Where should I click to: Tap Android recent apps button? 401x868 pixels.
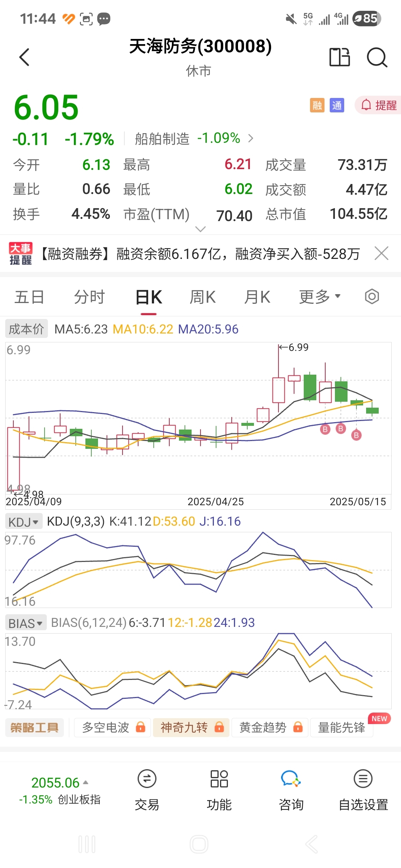tap(87, 845)
